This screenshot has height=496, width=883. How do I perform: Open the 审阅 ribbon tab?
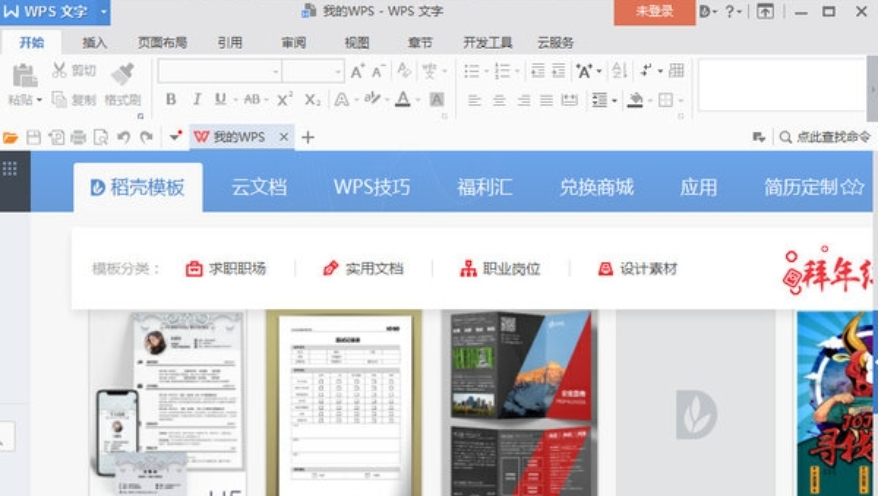(293, 43)
